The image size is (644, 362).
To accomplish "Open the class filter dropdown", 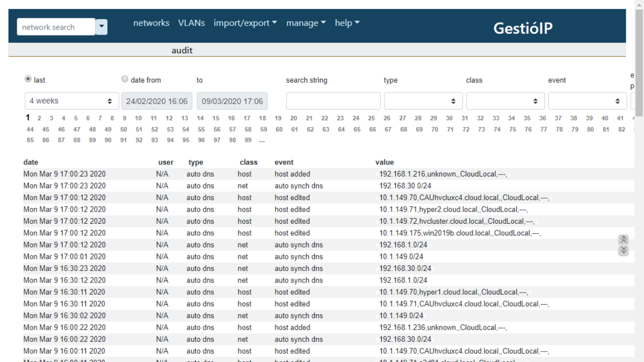I will [505, 101].
